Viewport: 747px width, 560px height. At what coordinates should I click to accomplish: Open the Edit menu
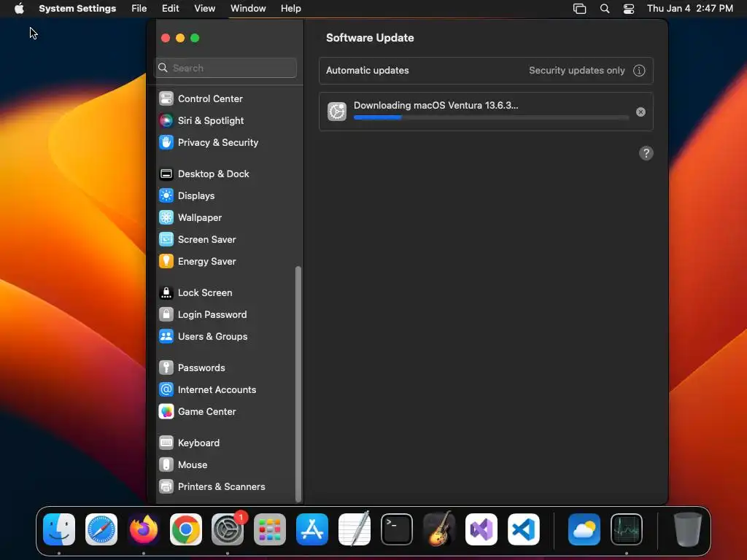click(x=170, y=9)
